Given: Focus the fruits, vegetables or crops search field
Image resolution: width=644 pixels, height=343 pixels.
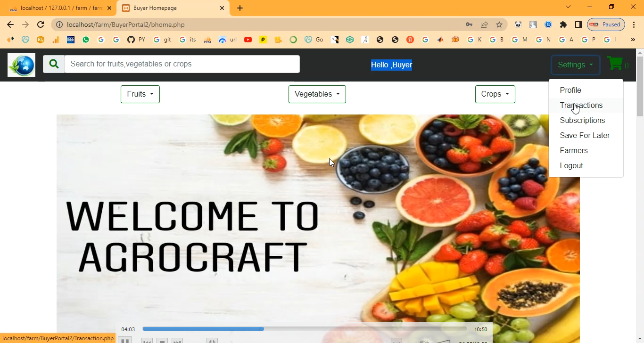Looking at the screenshot, I should coord(182,64).
